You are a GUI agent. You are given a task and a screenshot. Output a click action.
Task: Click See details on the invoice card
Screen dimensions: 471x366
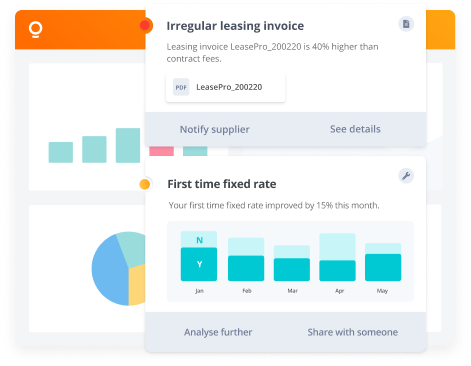tap(355, 129)
